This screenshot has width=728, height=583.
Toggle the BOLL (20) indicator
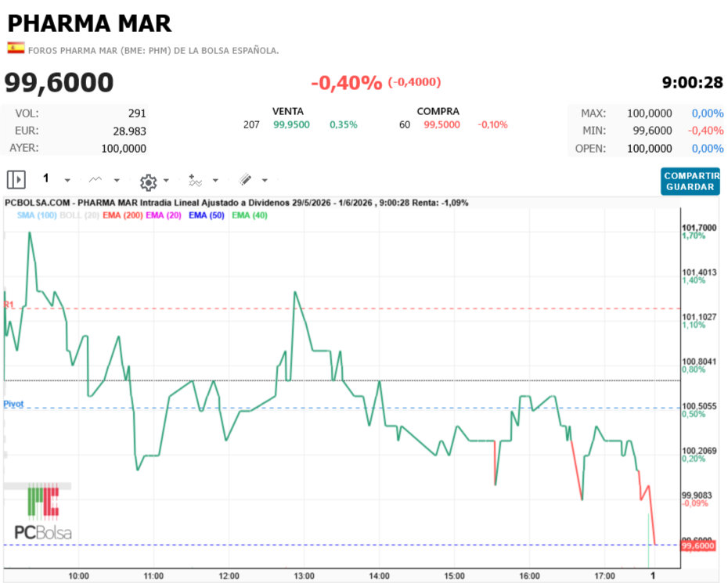[x=79, y=215]
